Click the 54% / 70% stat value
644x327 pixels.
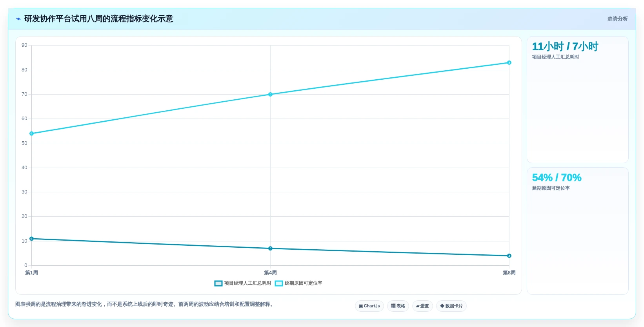tap(557, 178)
